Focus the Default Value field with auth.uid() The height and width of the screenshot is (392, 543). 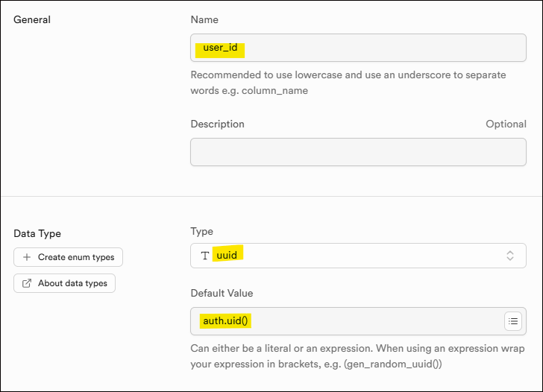click(x=347, y=321)
